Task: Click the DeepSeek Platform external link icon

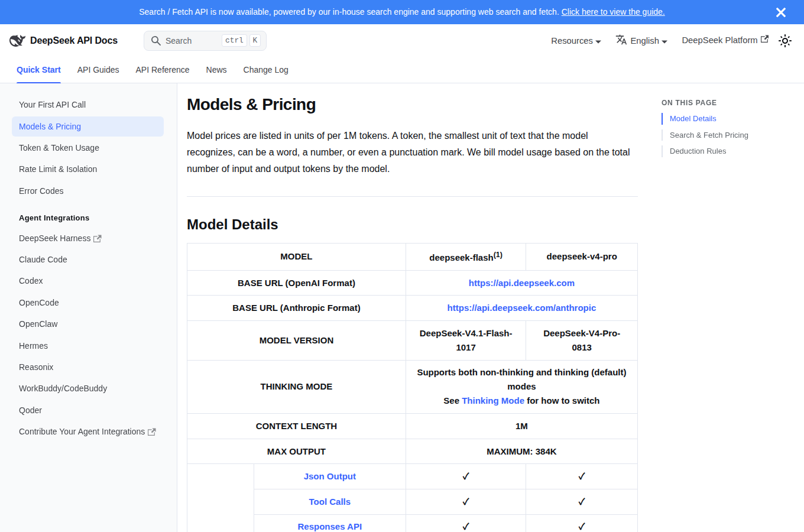Action: 764,40
